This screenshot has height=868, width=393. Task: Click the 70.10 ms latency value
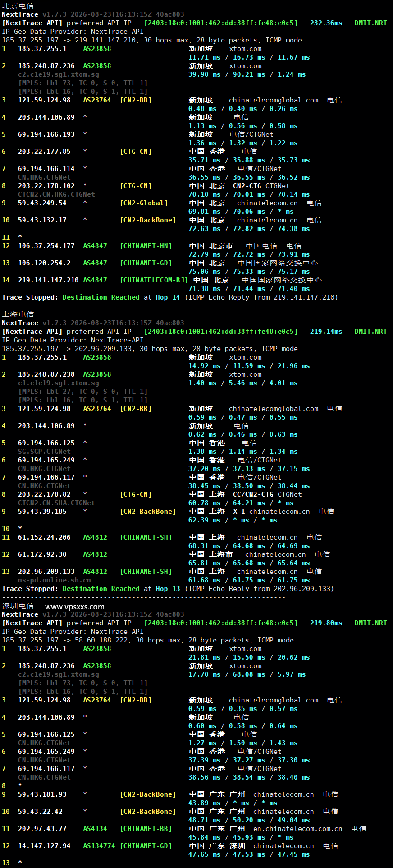tap(205, 194)
